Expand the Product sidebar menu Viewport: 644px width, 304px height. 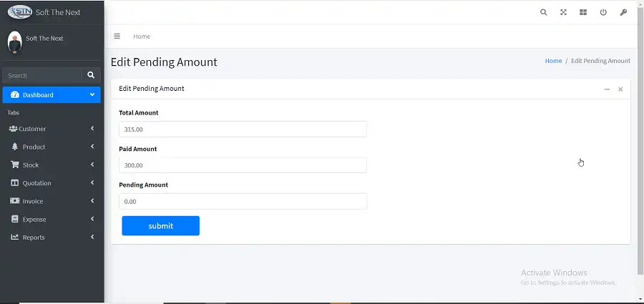pyautogui.click(x=51, y=147)
